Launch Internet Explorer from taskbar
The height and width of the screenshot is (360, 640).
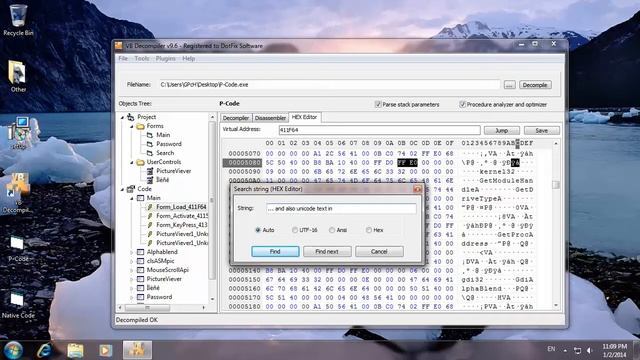(x=44, y=350)
